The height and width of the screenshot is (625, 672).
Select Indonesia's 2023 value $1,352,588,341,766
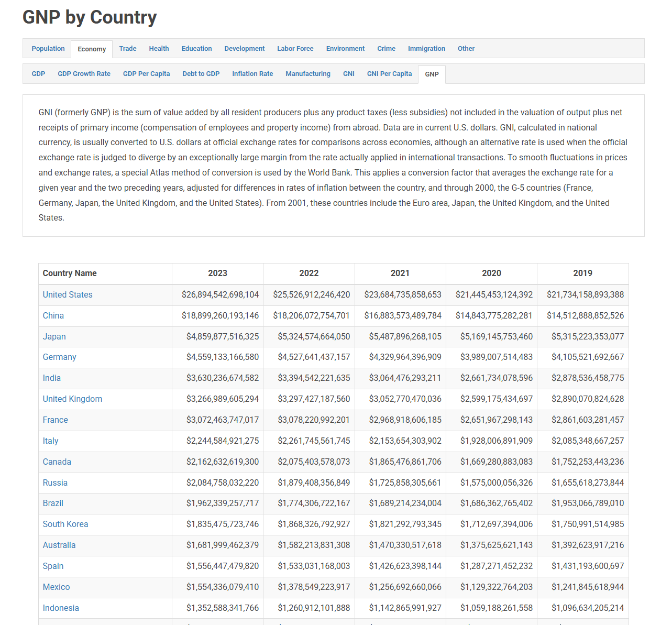tap(223, 608)
